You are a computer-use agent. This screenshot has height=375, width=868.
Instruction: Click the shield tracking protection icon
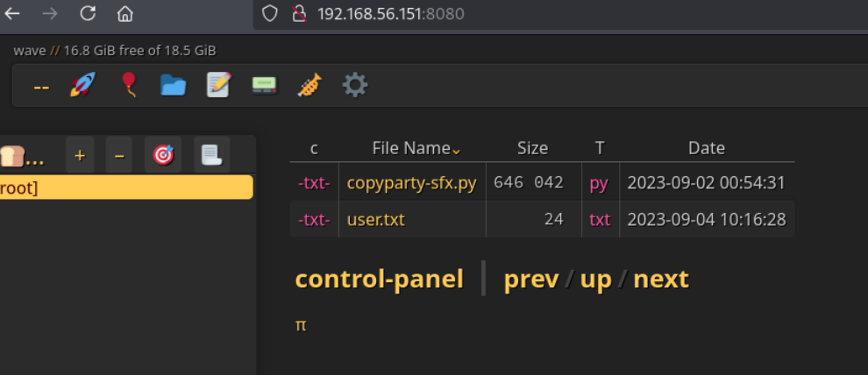269,14
